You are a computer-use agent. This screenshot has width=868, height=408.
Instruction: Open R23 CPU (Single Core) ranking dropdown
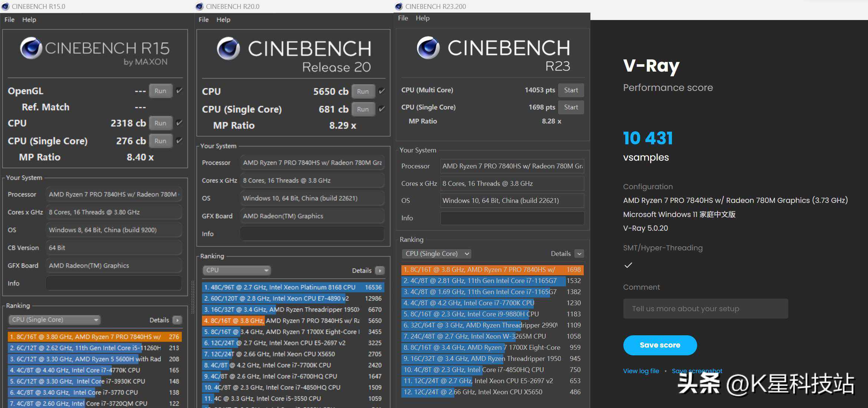(437, 254)
